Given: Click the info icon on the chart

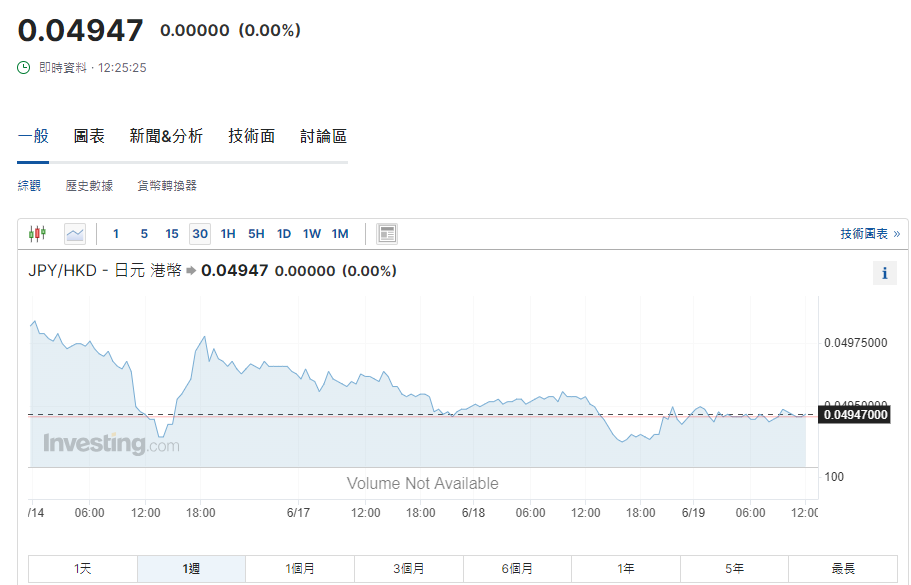Looking at the screenshot, I should (884, 273).
